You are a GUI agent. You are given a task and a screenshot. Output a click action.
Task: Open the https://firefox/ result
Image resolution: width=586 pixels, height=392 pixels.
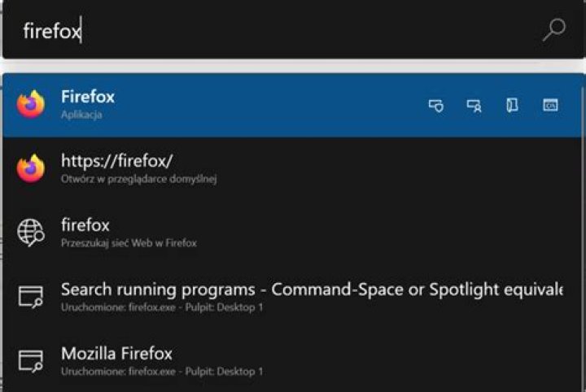click(292, 169)
